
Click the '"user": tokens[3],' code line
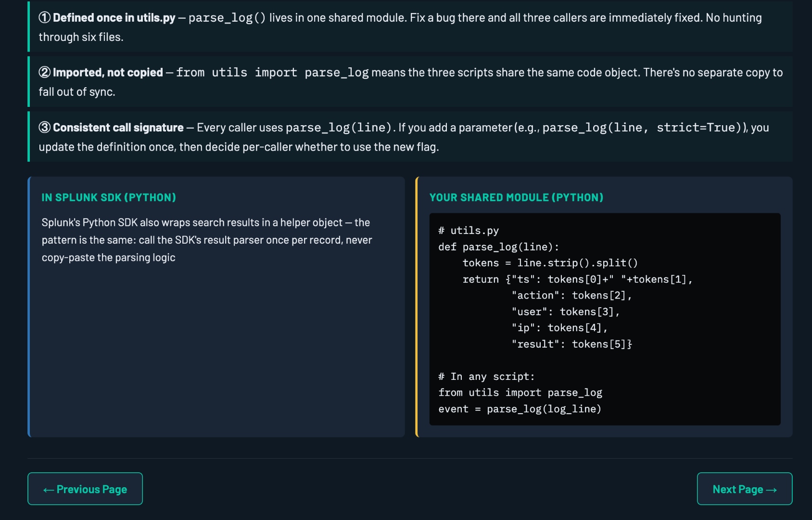coord(565,312)
